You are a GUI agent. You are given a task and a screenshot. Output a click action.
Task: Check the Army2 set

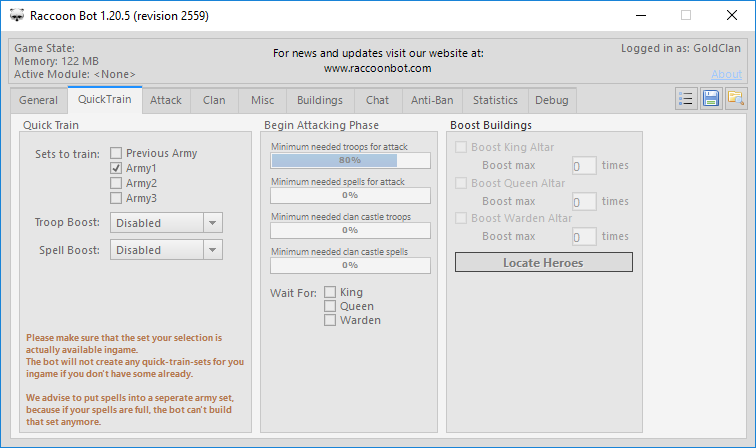(116, 183)
